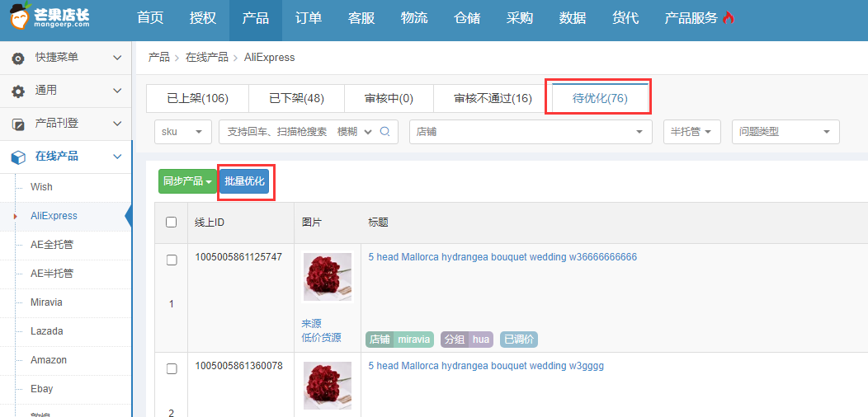Click the 标题 column header

378,223
